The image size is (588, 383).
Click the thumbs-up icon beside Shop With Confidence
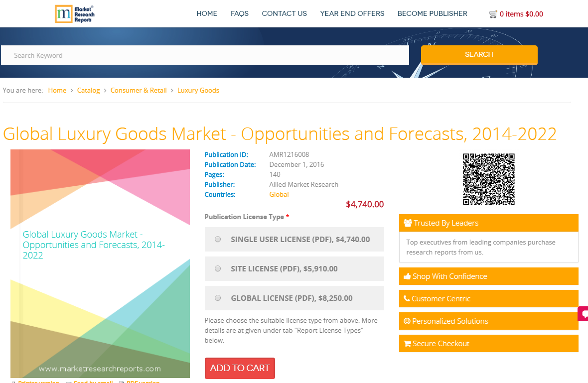click(x=407, y=276)
